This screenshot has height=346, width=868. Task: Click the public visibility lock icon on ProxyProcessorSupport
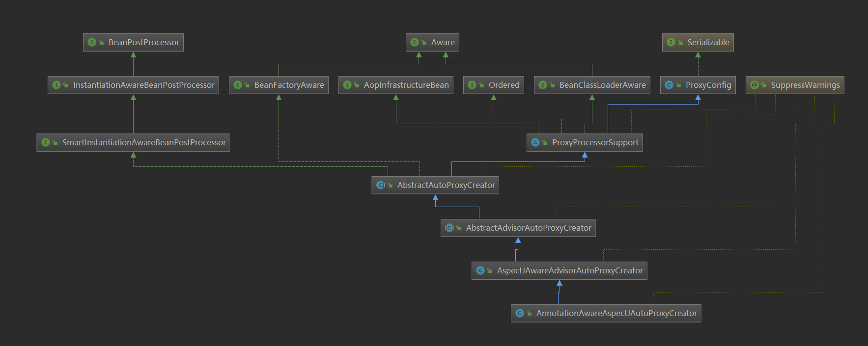(545, 143)
